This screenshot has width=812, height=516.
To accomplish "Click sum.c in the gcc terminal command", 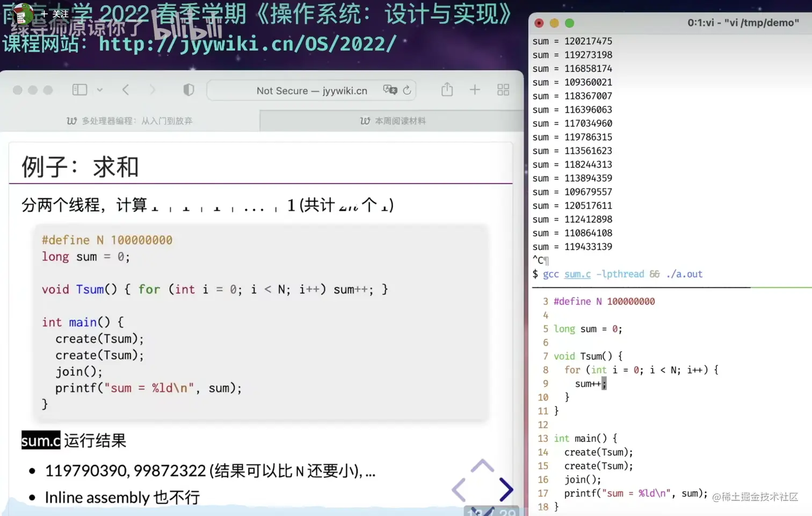I will pos(577,274).
